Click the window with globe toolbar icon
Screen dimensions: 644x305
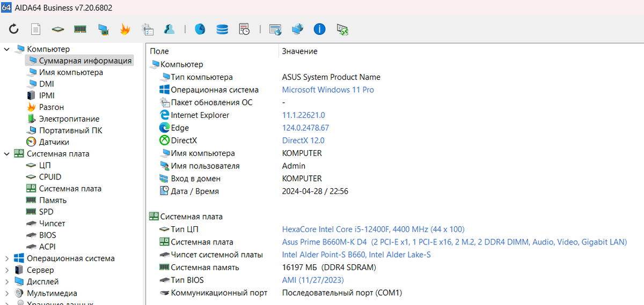coord(275,29)
